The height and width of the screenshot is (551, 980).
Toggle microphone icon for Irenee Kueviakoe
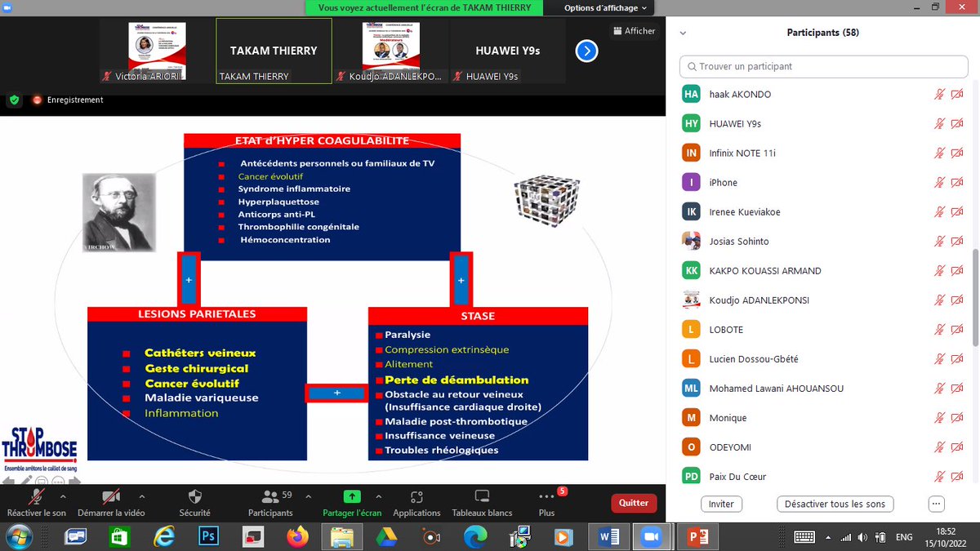click(x=939, y=212)
